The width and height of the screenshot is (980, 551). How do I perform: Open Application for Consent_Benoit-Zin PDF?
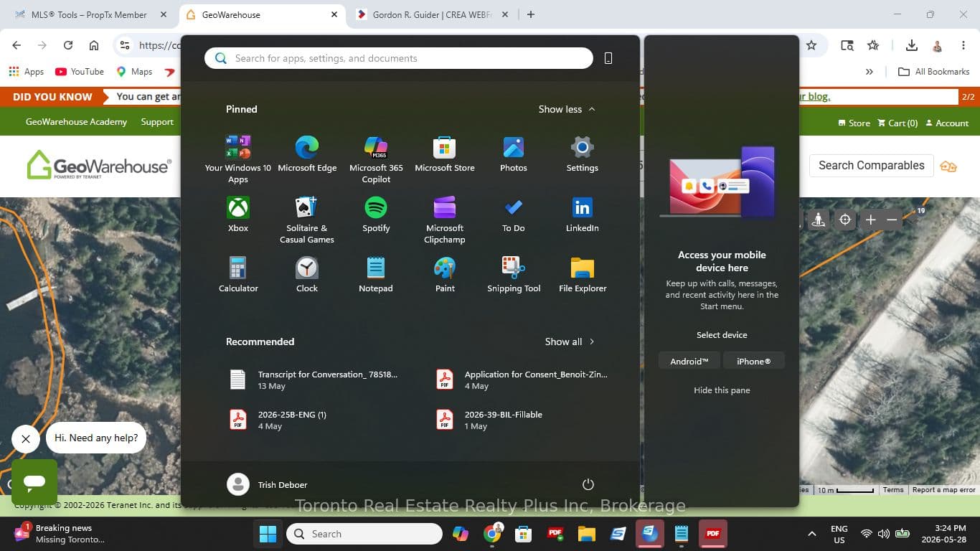tap(524, 380)
